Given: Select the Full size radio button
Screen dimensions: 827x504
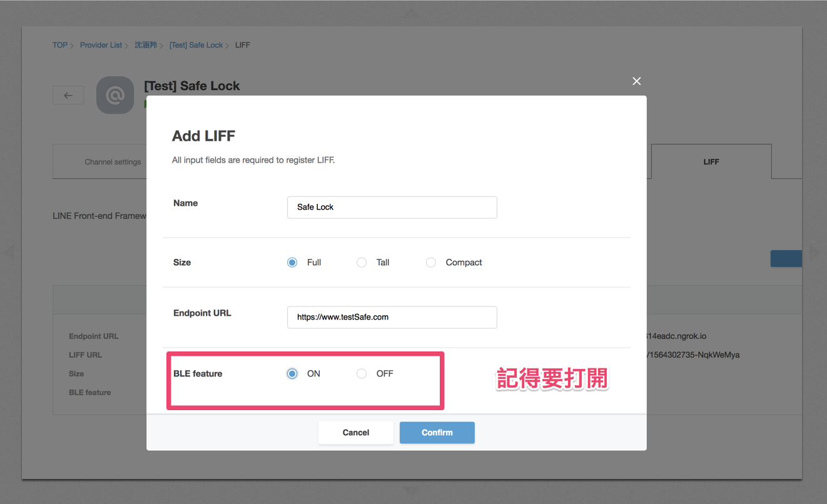Looking at the screenshot, I should coord(292,263).
